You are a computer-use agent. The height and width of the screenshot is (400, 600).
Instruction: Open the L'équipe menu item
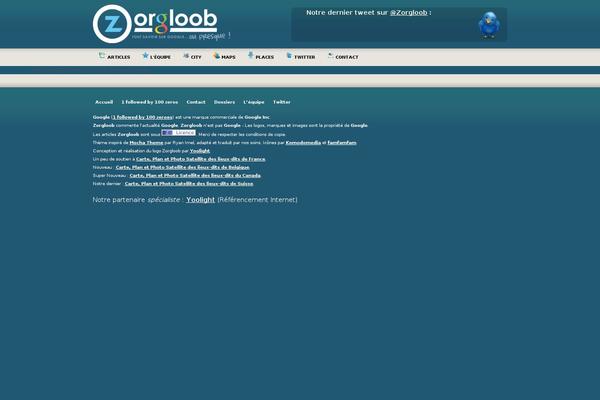tap(160, 57)
